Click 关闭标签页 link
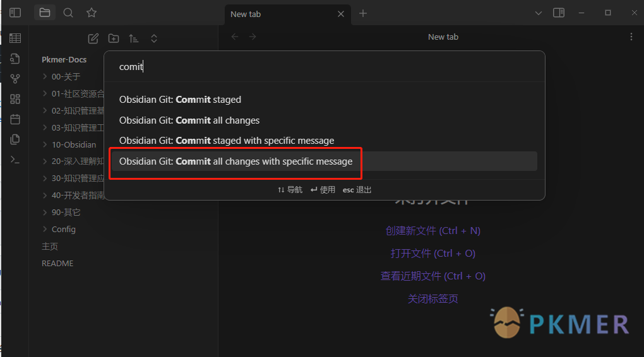This screenshot has height=357, width=644. tap(433, 298)
